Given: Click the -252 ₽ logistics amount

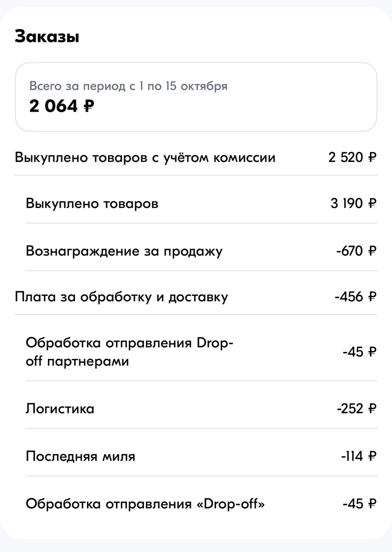Looking at the screenshot, I should point(357,408).
